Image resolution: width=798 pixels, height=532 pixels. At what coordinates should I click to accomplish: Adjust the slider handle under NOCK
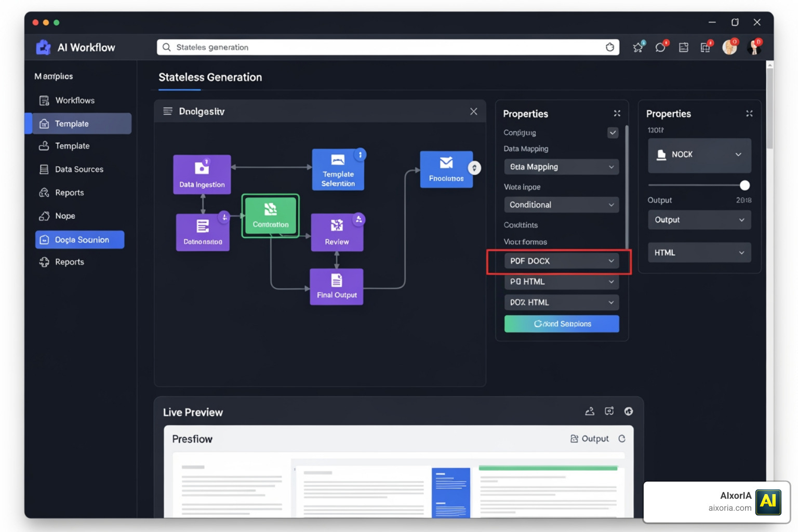tap(744, 185)
